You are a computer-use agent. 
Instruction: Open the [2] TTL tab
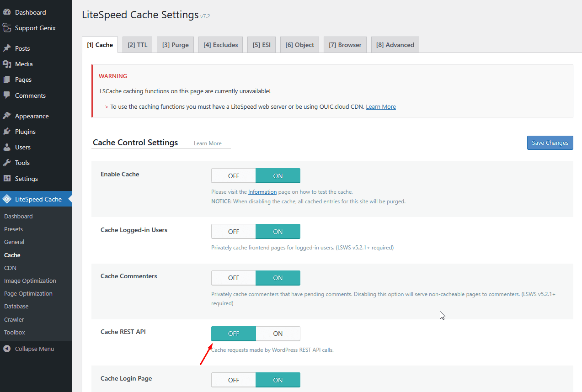click(x=138, y=45)
